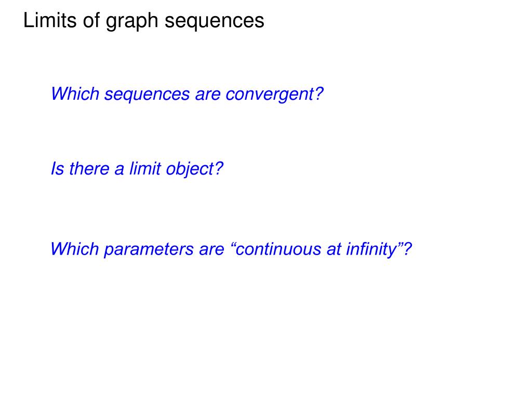
Task: Click the blue word 'sequences' in first question
Action: [x=147, y=96]
